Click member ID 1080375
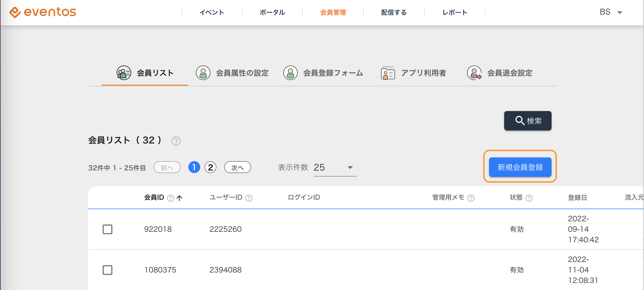The height and width of the screenshot is (290, 644). click(160, 270)
